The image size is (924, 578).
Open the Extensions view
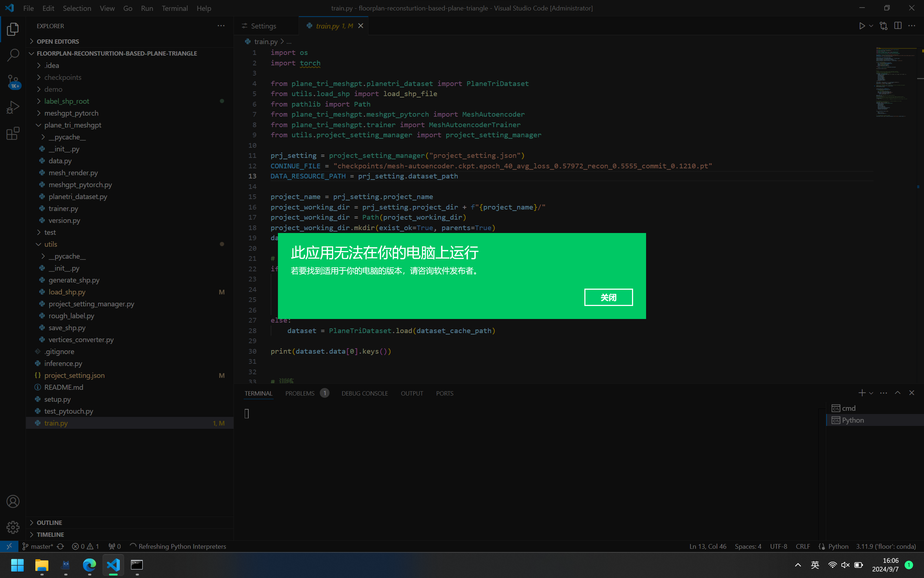click(x=13, y=133)
